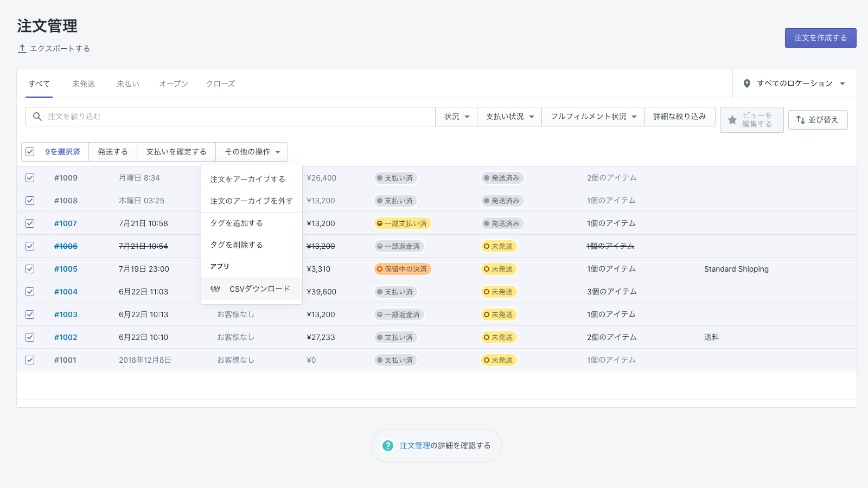Viewport: 868px width, 488px height.
Task: Click the magnifier icon in the search bar
Action: click(x=37, y=116)
